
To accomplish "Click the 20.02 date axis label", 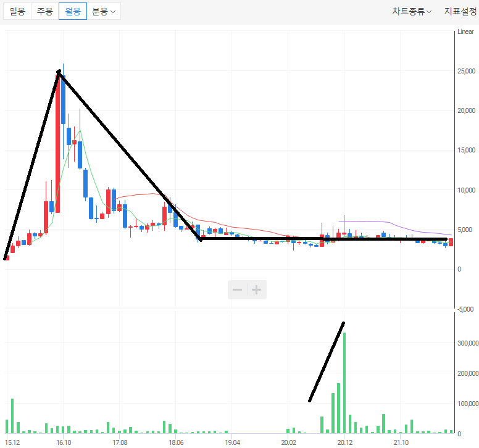I will click(288, 442).
